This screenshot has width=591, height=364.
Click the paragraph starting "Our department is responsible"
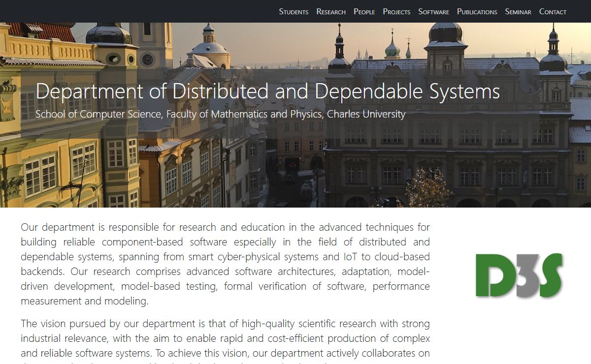click(225, 264)
